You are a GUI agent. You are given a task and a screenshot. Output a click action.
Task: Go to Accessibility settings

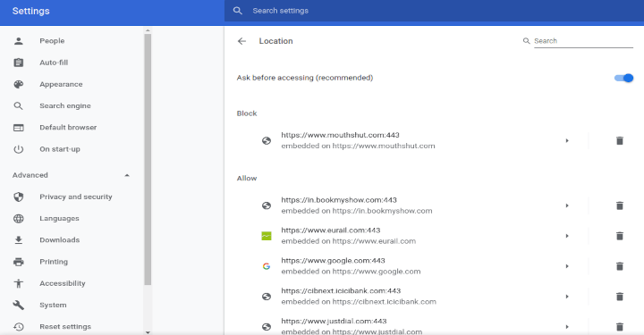[63, 283]
